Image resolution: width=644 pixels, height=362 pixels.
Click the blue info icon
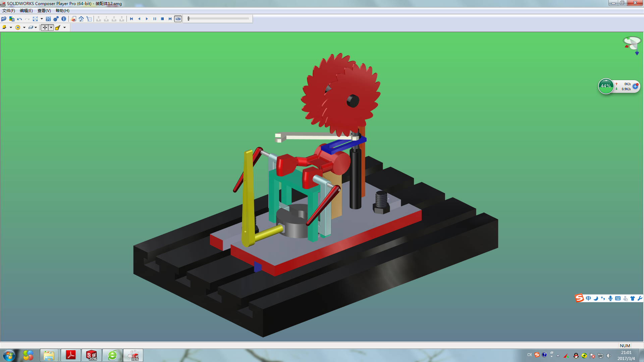point(64,19)
